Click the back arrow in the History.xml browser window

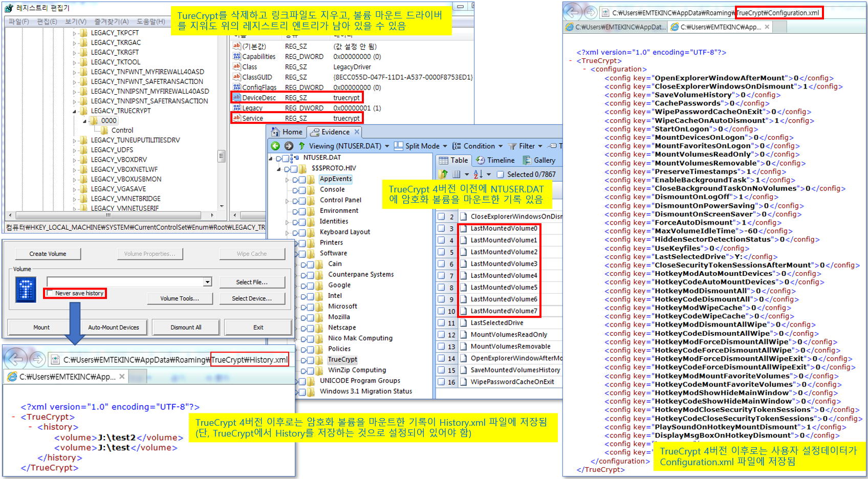point(16,359)
